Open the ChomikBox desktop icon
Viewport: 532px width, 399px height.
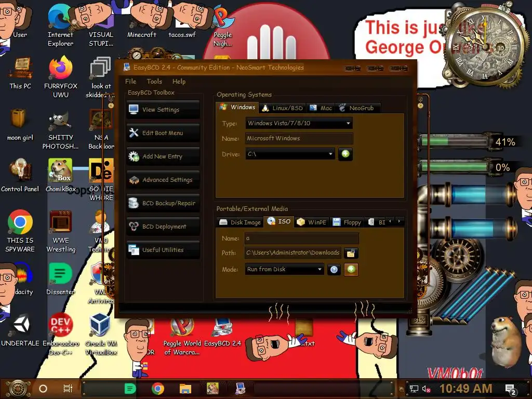coord(60,176)
